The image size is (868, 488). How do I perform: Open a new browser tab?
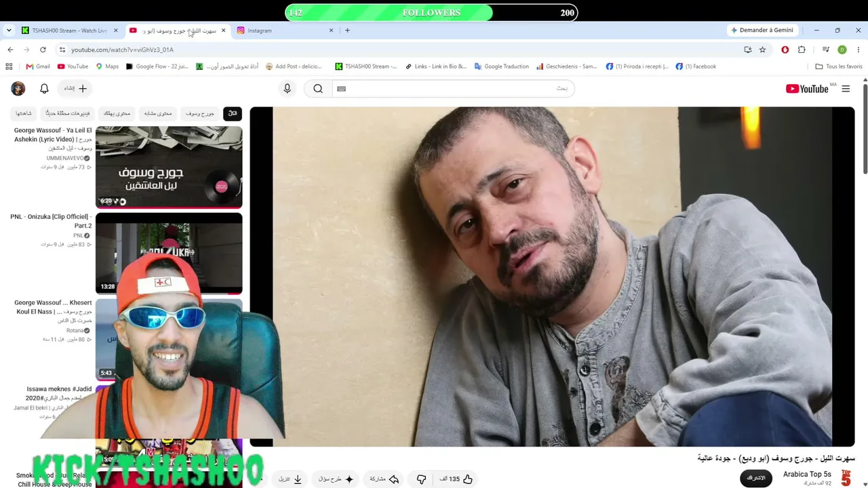[x=347, y=30]
